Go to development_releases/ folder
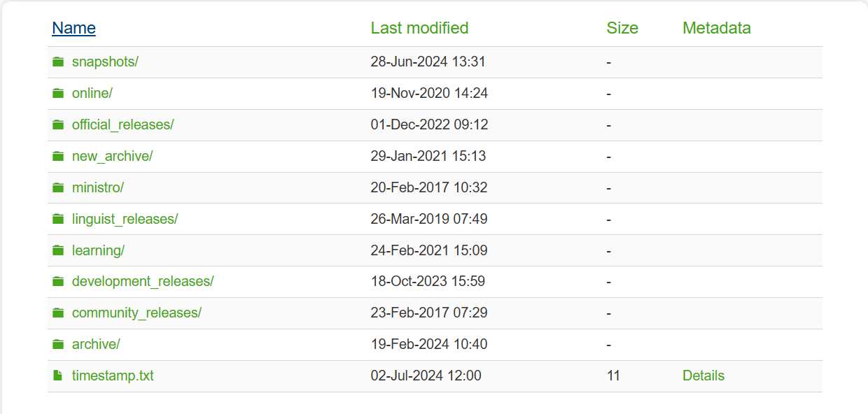Viewport: 868px width, 414px height. click(x=143, y=281)
